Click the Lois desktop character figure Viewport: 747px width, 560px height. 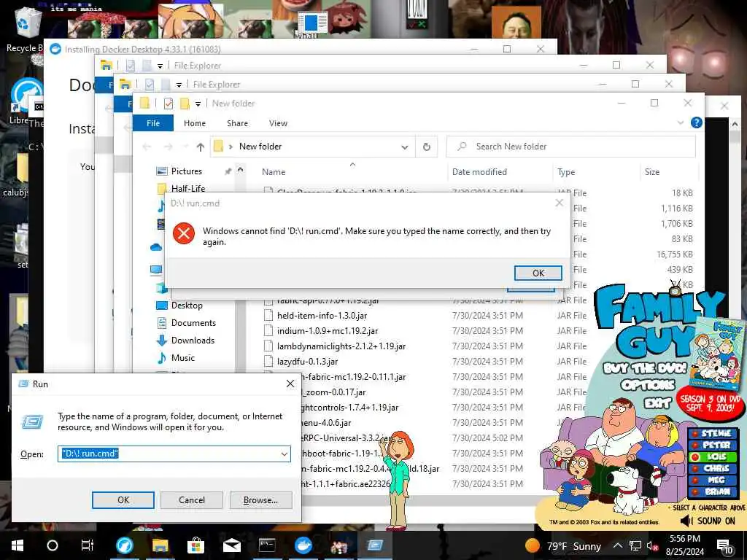398,480
